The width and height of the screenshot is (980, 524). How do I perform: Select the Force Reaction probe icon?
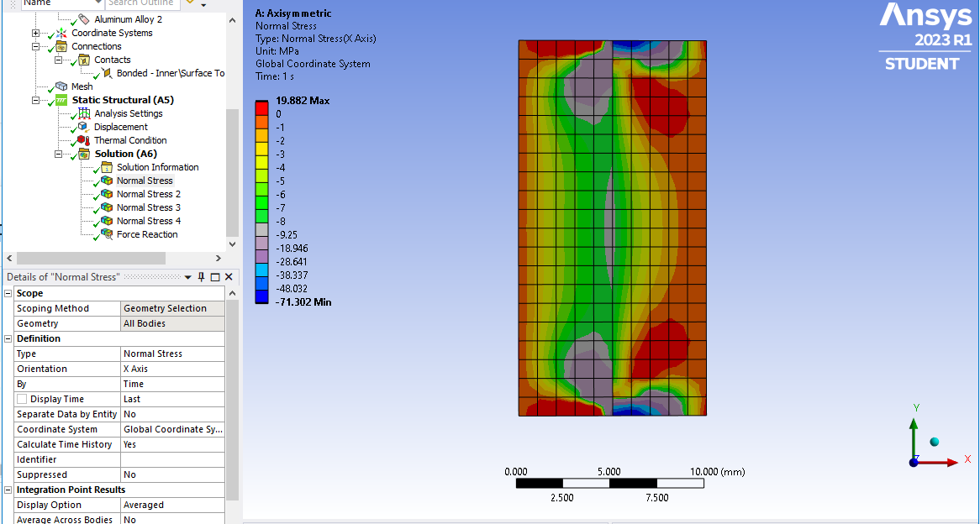pos(106,235)
